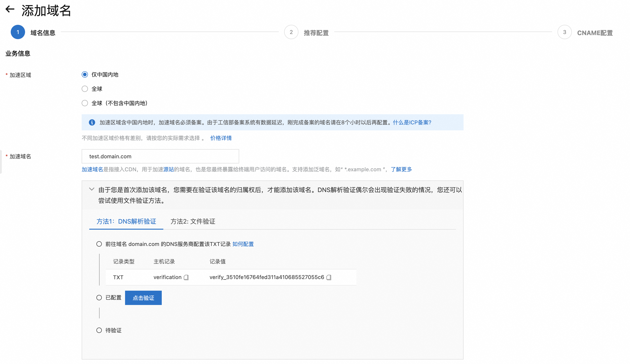This screenshot has width=630, height=364.
Task: Open 价格详情 pricing link
Action: (x=221, y=138)
